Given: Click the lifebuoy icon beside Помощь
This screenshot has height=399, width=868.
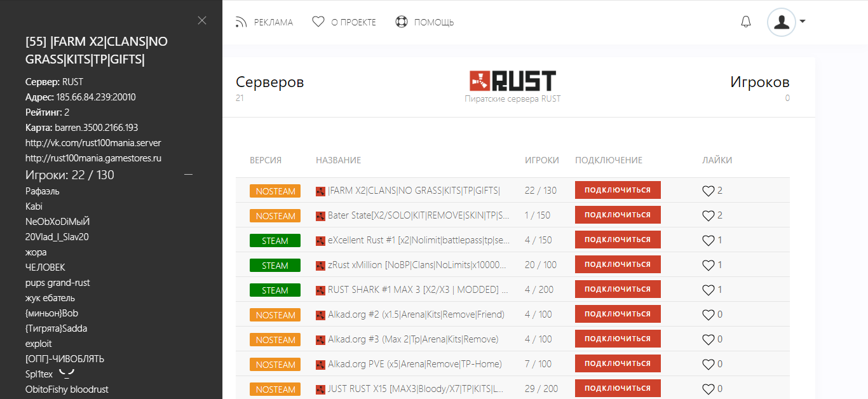Looking at the screenshot, I should coord(401,22).
